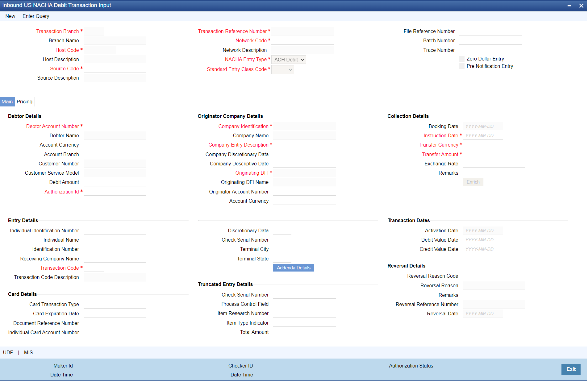This screenshot has height=382, width=588.
Task: Click the Reversal Date input
Action: click(483, 313)
